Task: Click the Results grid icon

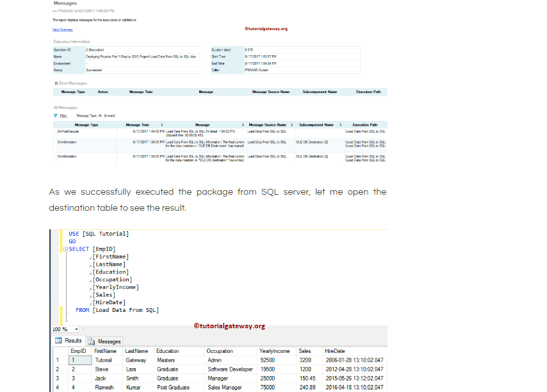Action: [58, 340]
